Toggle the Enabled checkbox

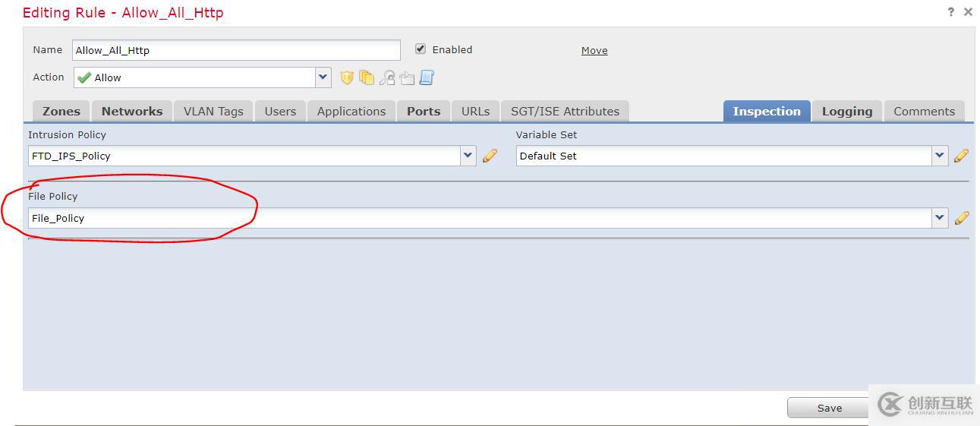(x=421, y=49)
